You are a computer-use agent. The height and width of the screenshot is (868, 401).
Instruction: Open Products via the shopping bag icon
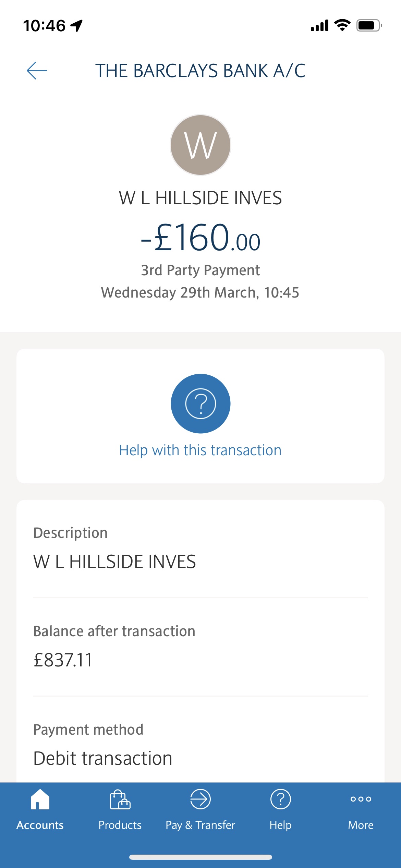coord(120,799)
